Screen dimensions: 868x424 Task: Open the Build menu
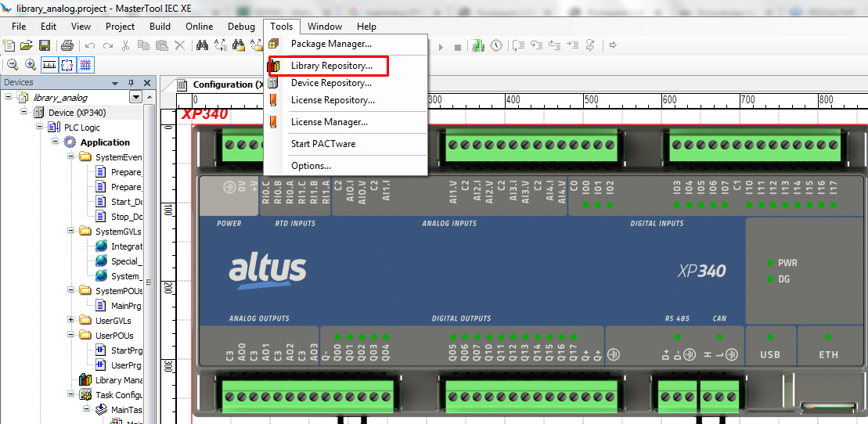pyautogui.click(x=160, y=26)
